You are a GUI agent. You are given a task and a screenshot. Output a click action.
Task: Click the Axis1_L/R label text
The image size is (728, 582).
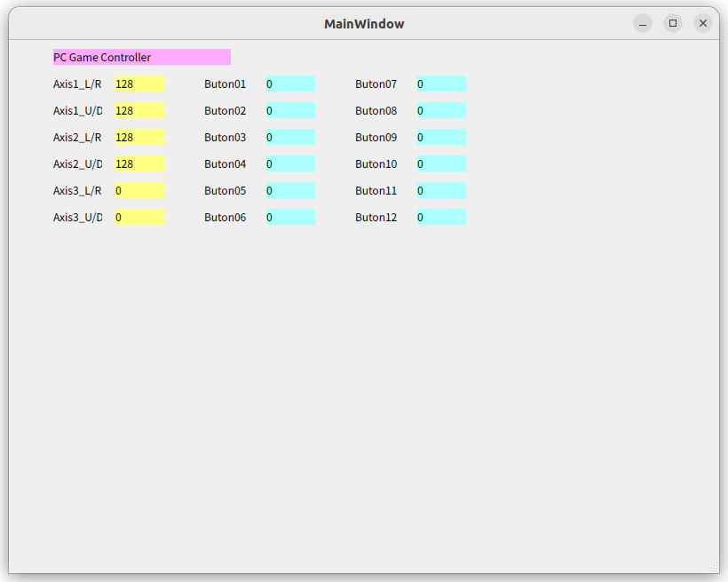pos(76,84)
